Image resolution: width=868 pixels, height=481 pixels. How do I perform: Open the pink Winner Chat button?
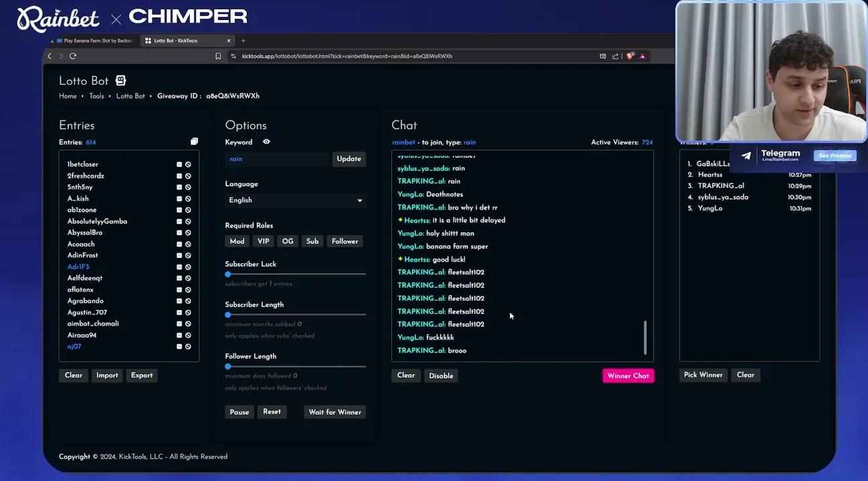[x=628, y=375]
